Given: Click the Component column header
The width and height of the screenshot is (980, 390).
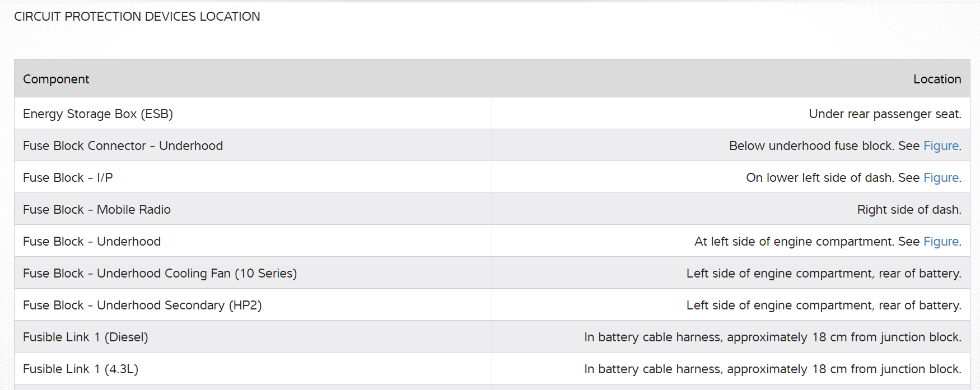Looking at the screenshot, I should (x=56, y=79).
